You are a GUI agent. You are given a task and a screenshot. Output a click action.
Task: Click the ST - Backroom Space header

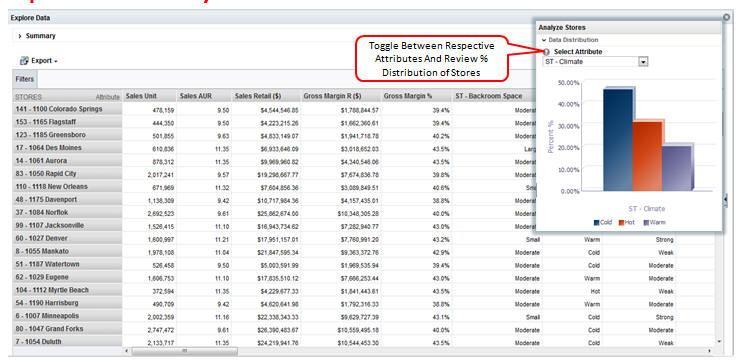pos(493,96)
